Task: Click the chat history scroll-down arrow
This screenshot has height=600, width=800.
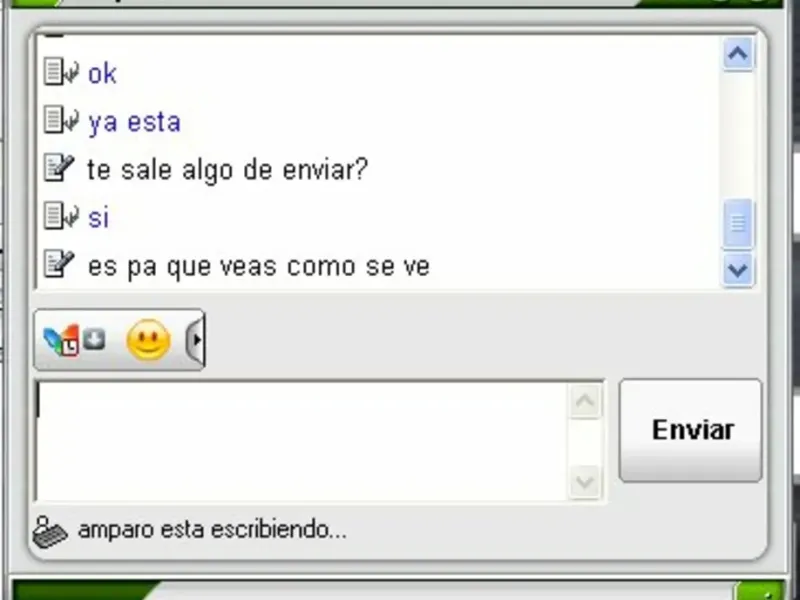Action: tap(738, 269)
